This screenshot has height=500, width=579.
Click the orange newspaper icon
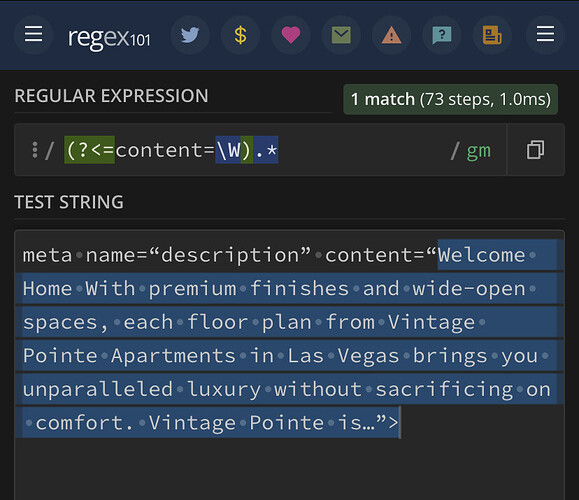[492, 35]
